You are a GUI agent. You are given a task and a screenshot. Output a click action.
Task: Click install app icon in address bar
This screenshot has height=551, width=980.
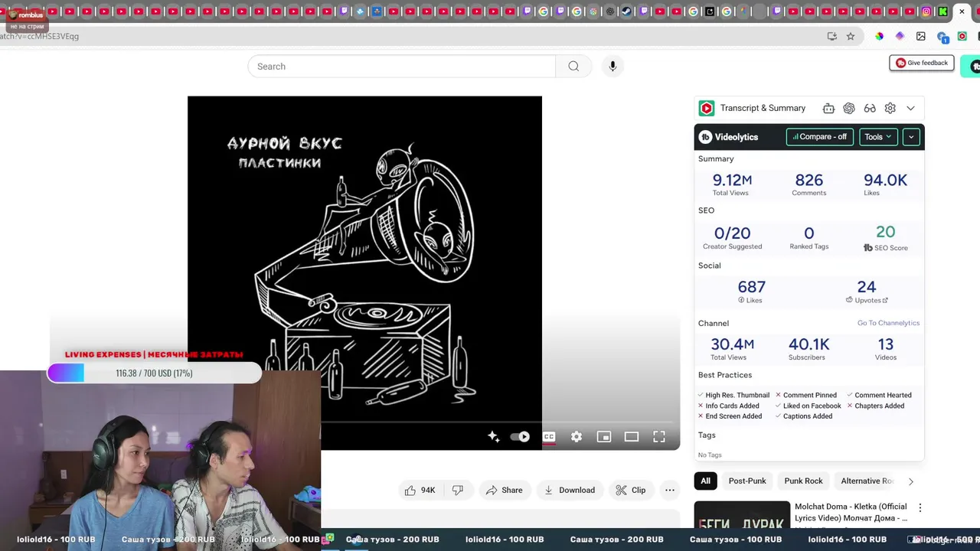point(832,36)
